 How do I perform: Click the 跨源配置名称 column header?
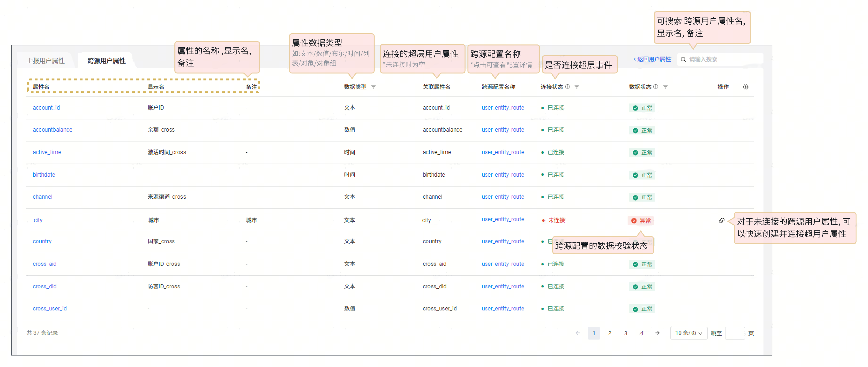(498, 87)
